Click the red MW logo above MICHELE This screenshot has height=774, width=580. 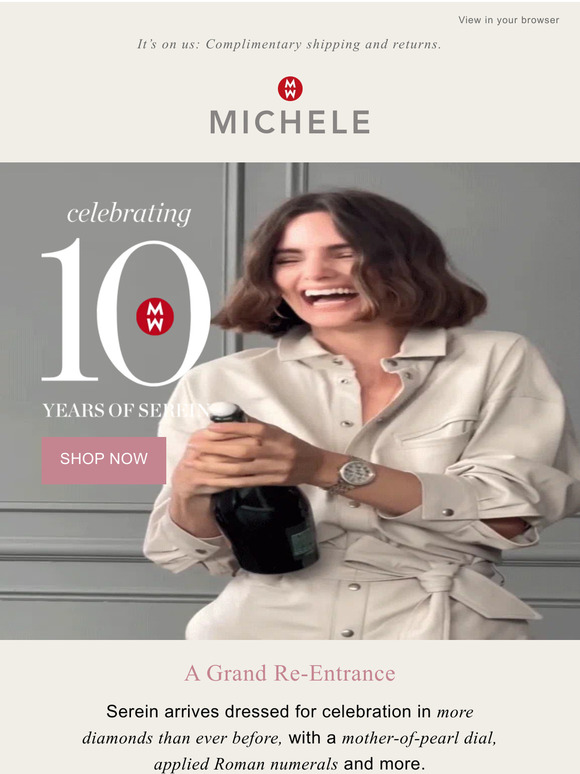[290, 89]
